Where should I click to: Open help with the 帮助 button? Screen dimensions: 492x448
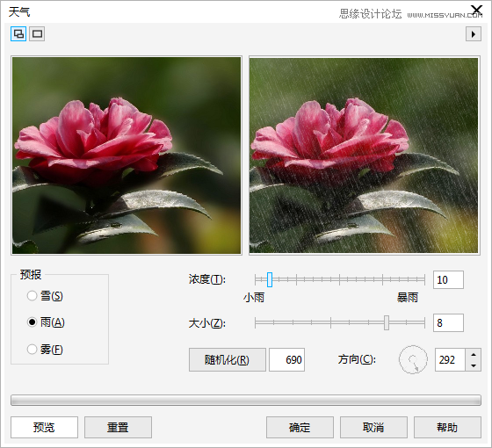coord(447,427)
